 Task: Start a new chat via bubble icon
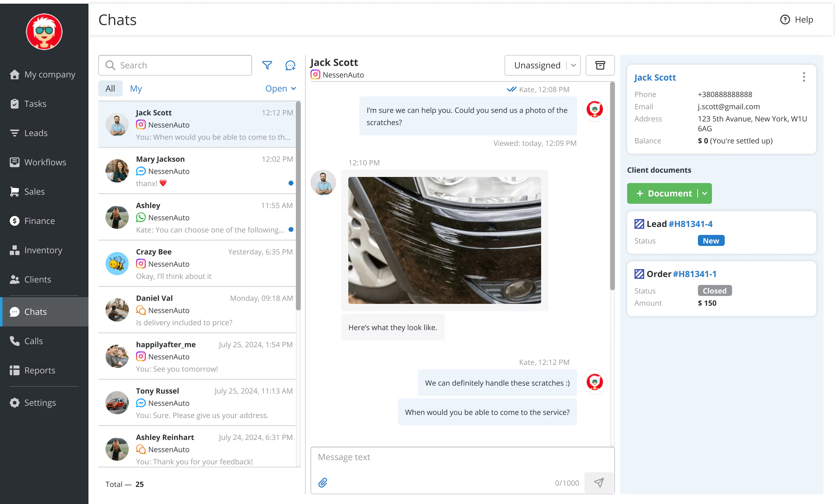[x=290, y=65]
